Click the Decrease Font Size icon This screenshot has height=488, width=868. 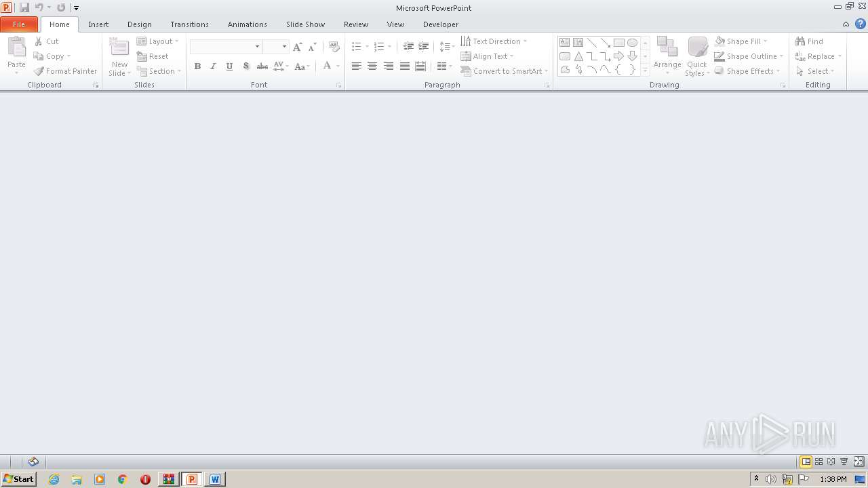[x=313, y=47]
